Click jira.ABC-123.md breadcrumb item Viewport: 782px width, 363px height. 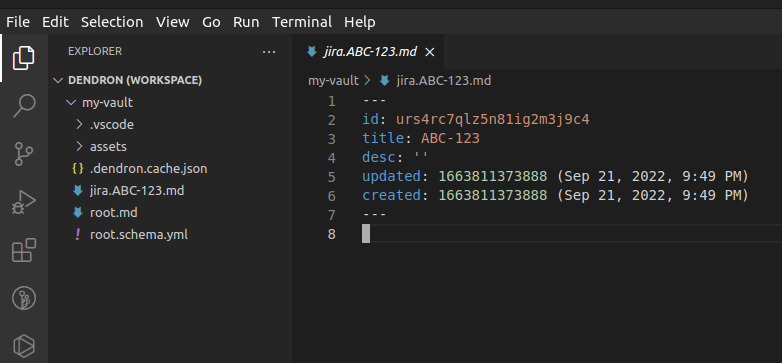coord(443,80)
